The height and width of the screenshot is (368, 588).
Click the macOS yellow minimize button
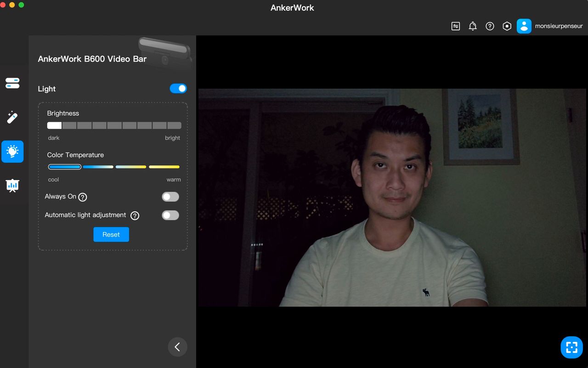pyautogui.click(x=12, y=5)
